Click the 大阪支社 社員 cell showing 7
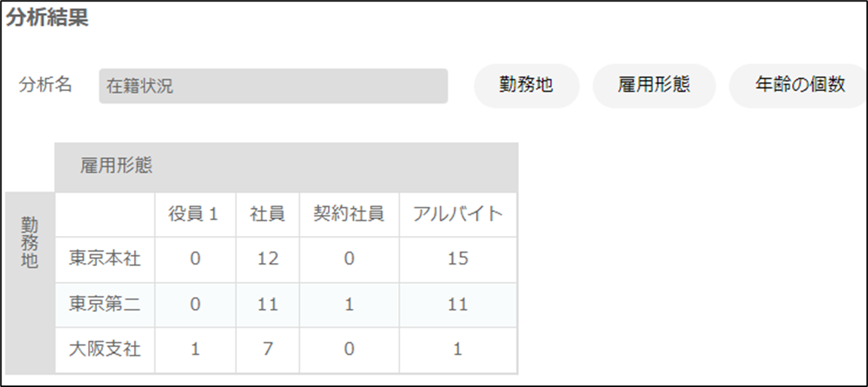The width and height of the screenshot is (868, 387). (x=267, y=350)
